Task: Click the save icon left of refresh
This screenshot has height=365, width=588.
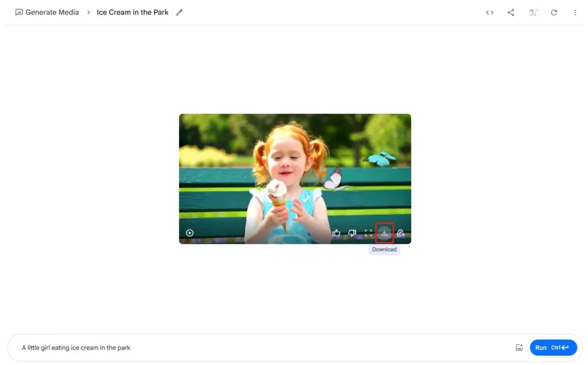Action: [x=533, y=13]
